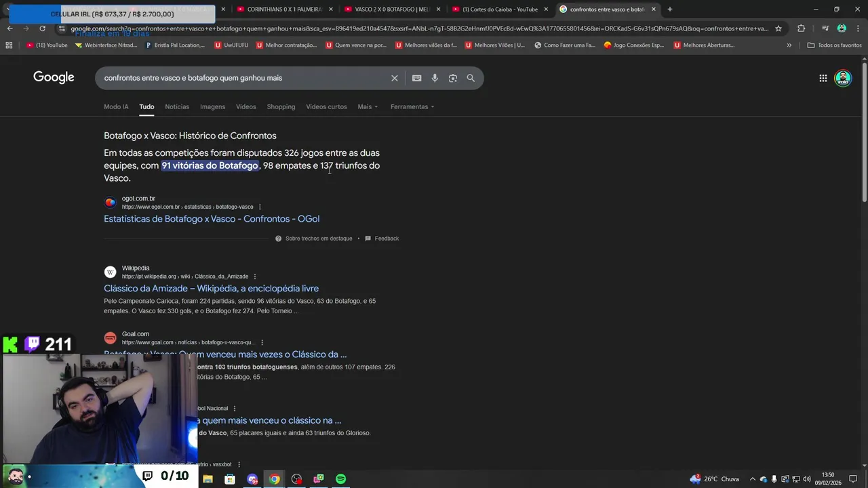
Task: Open Discord from the taskbar
Action: [x=252, y=479]
